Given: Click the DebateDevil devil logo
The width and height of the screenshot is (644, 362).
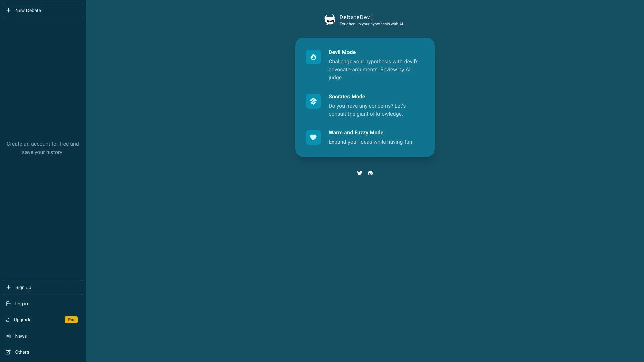Looking at the screenshot, I should 330,20.
